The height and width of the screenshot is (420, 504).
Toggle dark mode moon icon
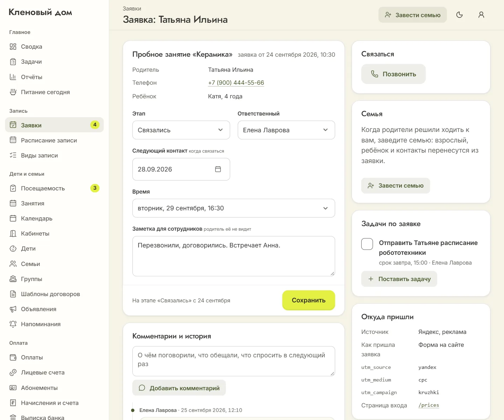coord(460,15)
